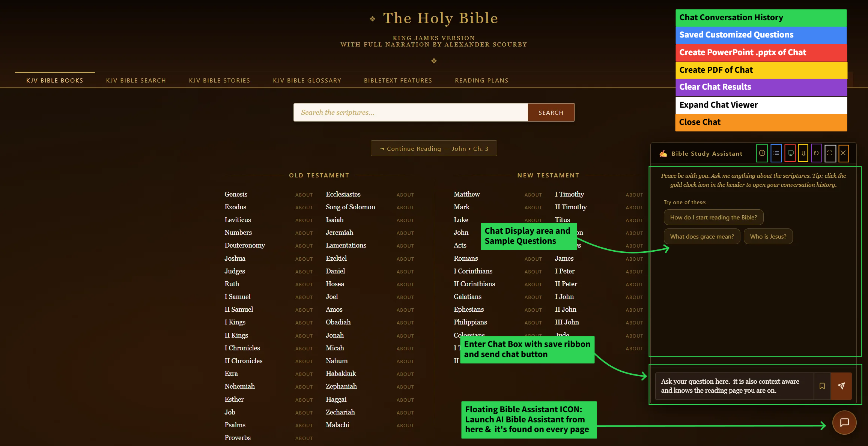Open chat conversation history clock icon
Viewport: 868px width, 446px height.
coord(762,153)
